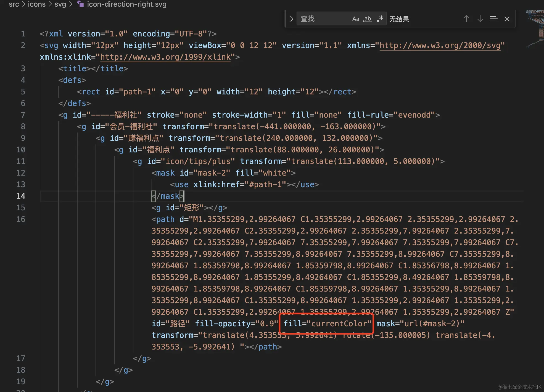Click the next match arrow in find widget

[480, 18]
